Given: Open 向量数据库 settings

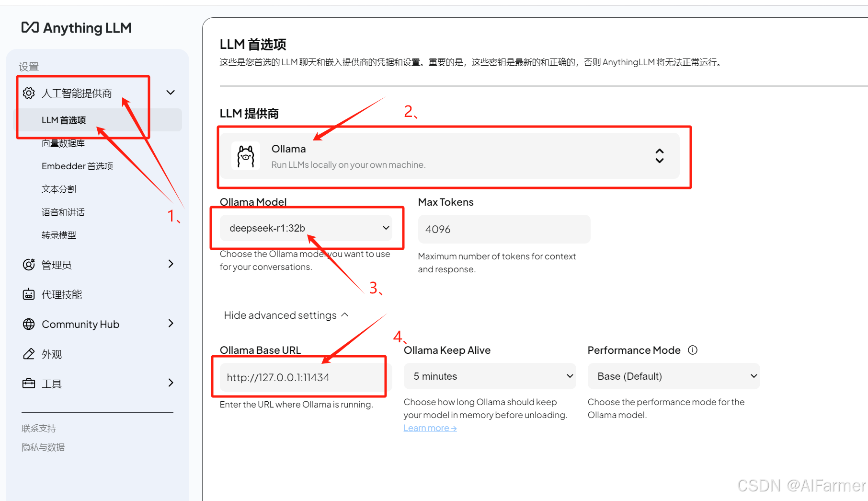Looking at the screenshot, I should coord(63,143).
